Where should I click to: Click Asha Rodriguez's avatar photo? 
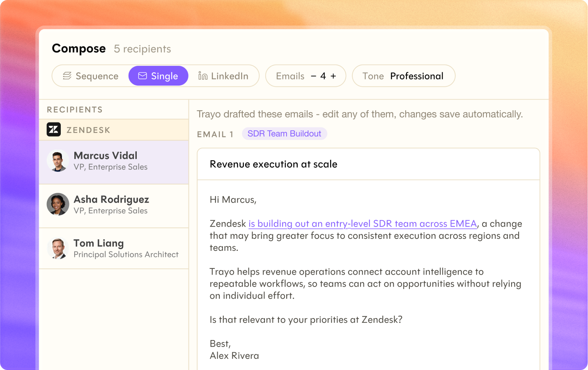pos(58,204)
